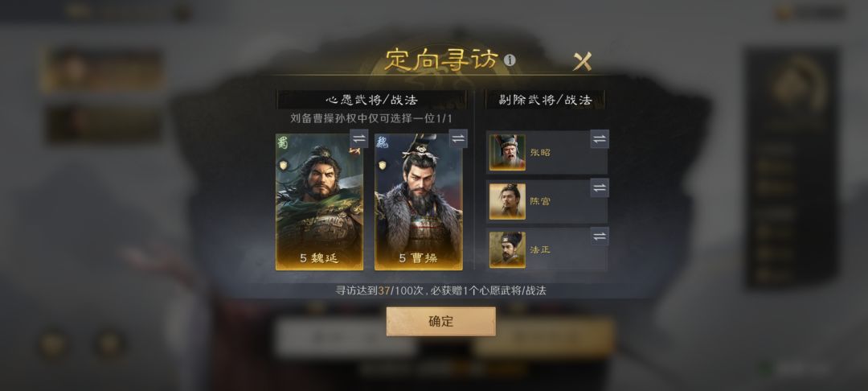Select the 魏延 general card
The width and height of the screenshot is (868, 391).
pyautogui.click(x=319, y=202)
